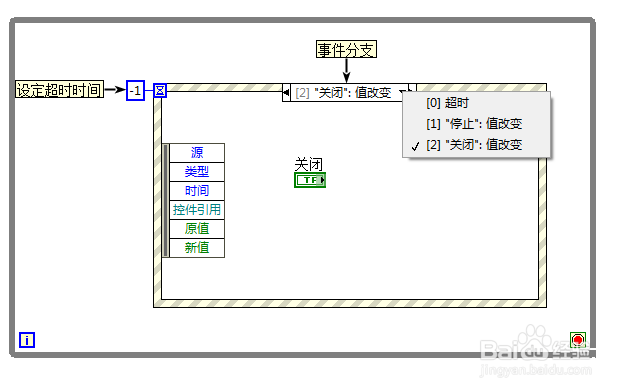Click the loop stop condition terminal
The image size is (625, 391).
click(578, 340)
